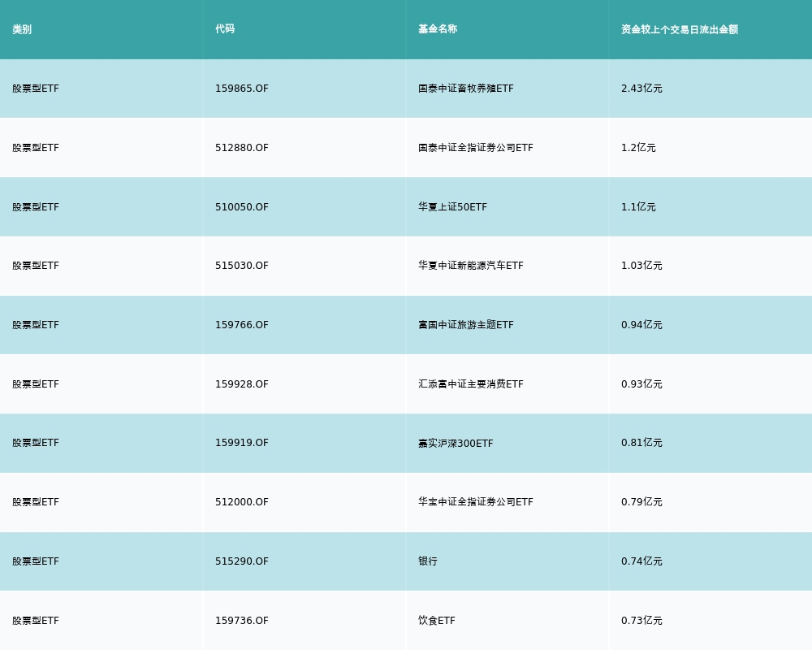The height and width of the screenshot is (650, 812).
Task: Click the 1.03亿元 outflow value
Action: pos(641,266)
